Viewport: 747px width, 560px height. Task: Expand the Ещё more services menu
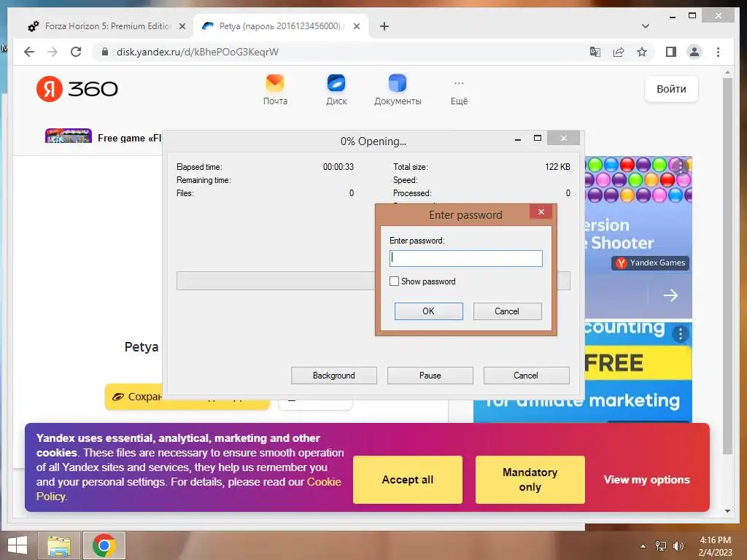click(x=459, y=91)
